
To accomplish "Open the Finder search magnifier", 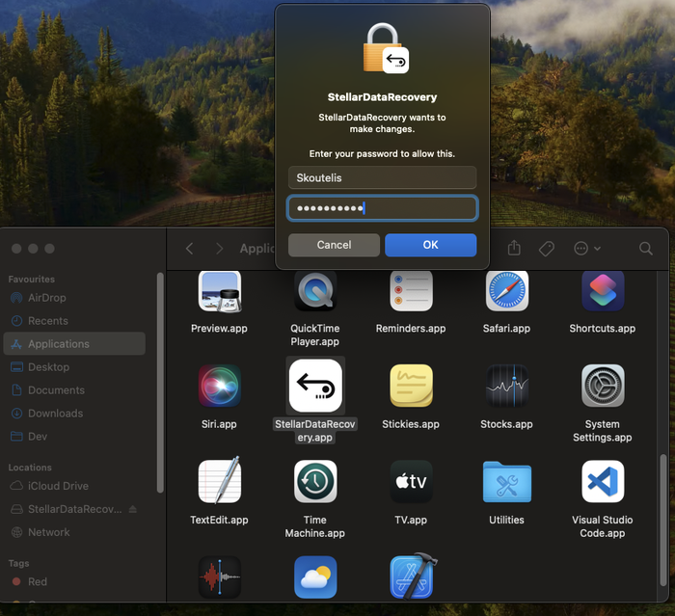I will (646, 249).
